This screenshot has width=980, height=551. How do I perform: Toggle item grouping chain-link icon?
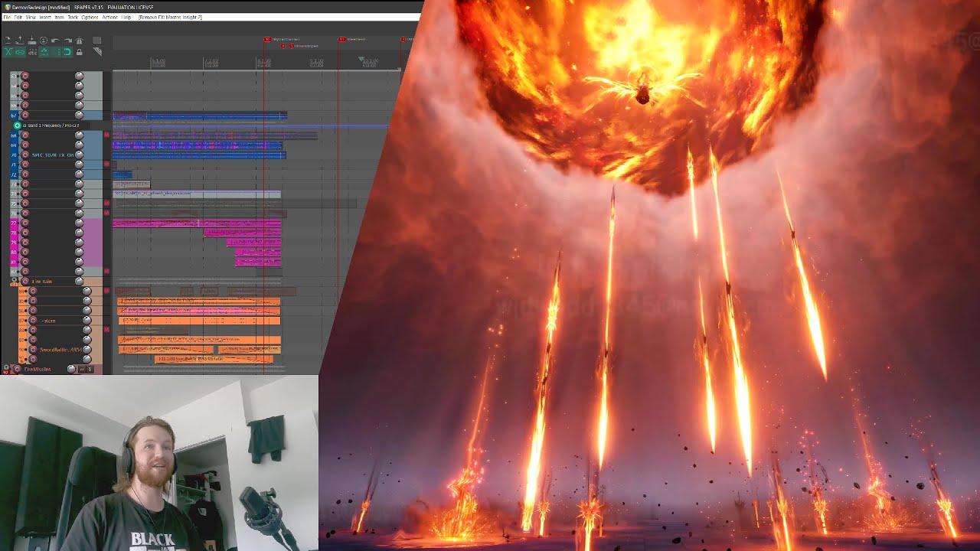click(x=20, y=52)
